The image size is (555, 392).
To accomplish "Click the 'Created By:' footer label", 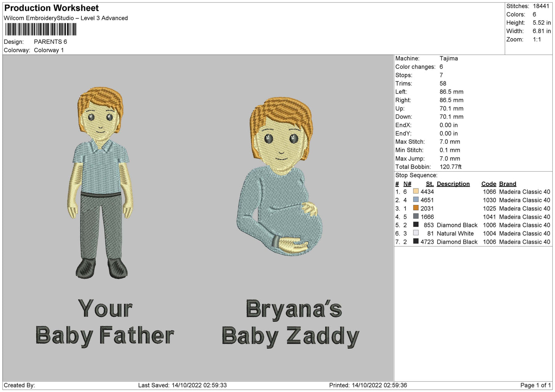I will click(x=19, y=385).
